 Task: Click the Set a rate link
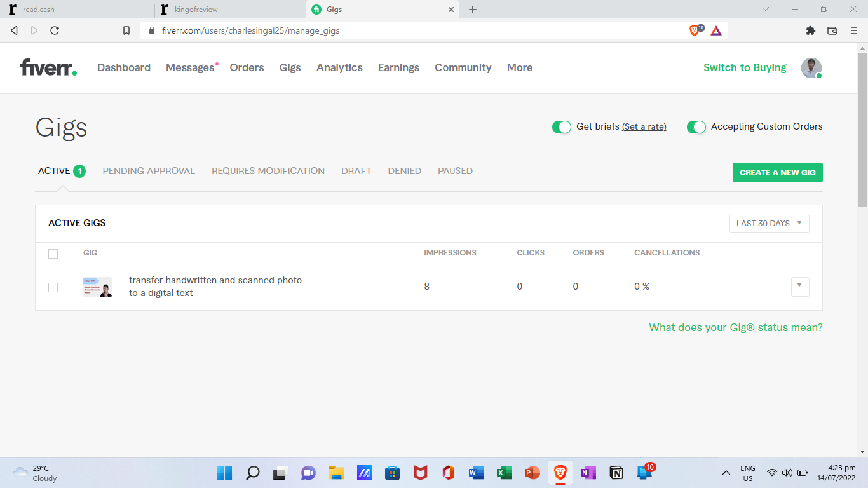(x=644, y=126)
